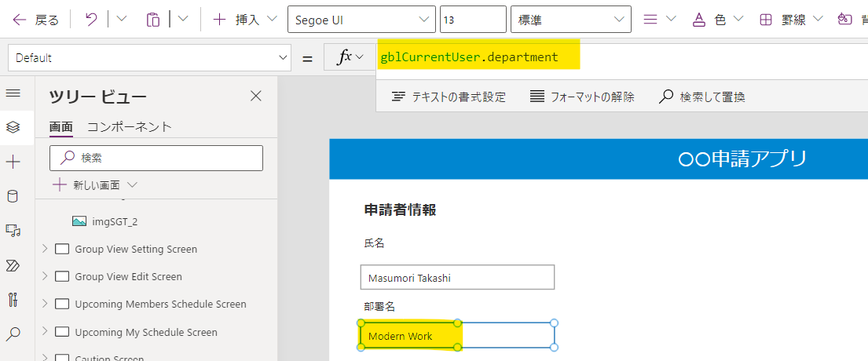Open the Segoe UI font dropdown

point(361,20)
